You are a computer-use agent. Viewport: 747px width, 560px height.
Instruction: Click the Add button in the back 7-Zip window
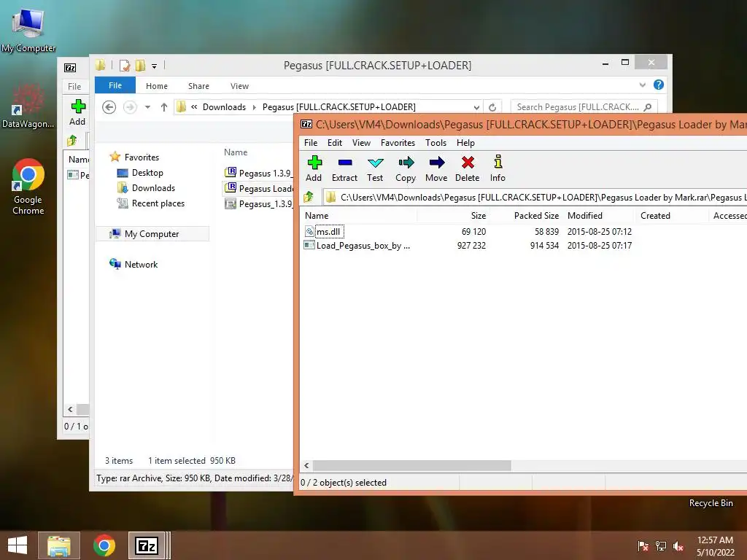(x=77, y=112)
